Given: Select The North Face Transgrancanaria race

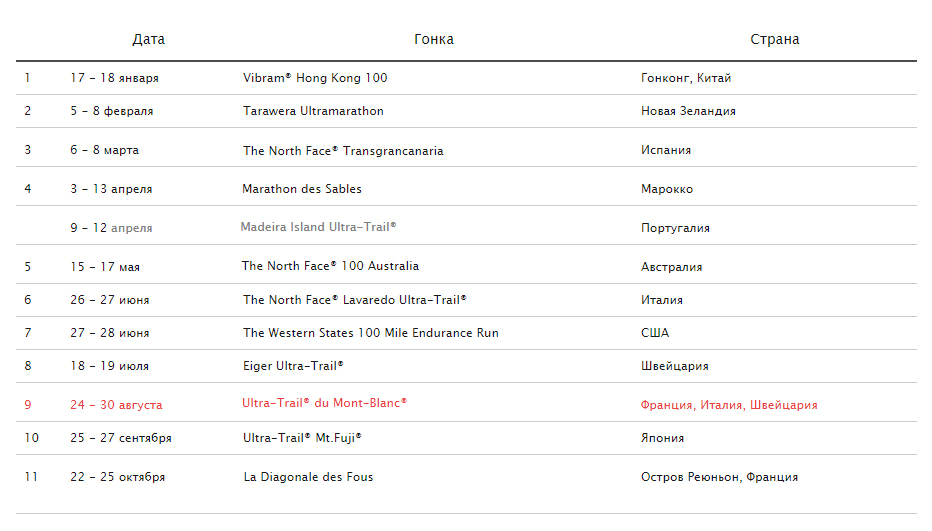Looking at the screenshot, I should pyautogui.click(x=343, y=151).
